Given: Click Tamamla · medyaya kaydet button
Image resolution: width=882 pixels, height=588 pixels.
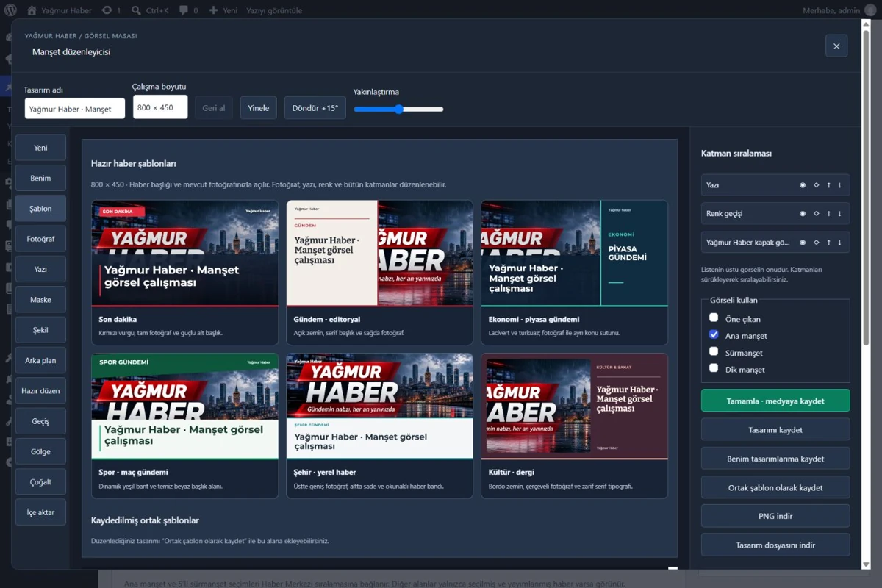Looking at the screenshot, I should (775, 401).
